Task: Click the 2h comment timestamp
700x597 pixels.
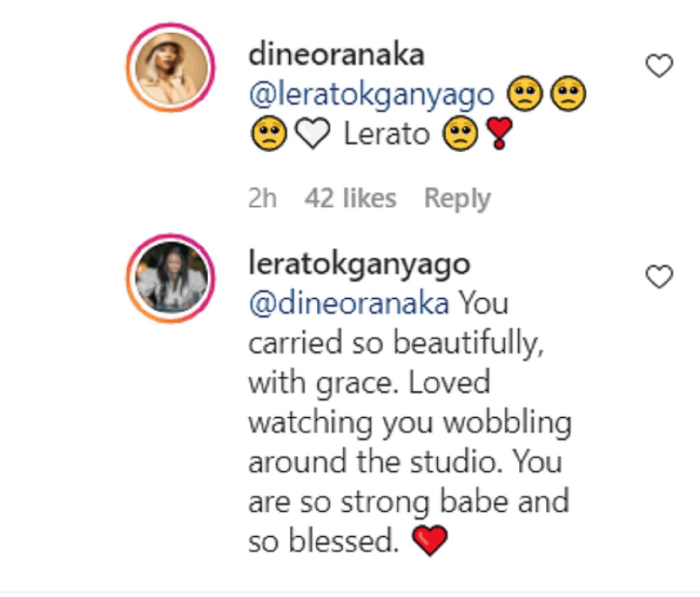Action: [262, 198]
